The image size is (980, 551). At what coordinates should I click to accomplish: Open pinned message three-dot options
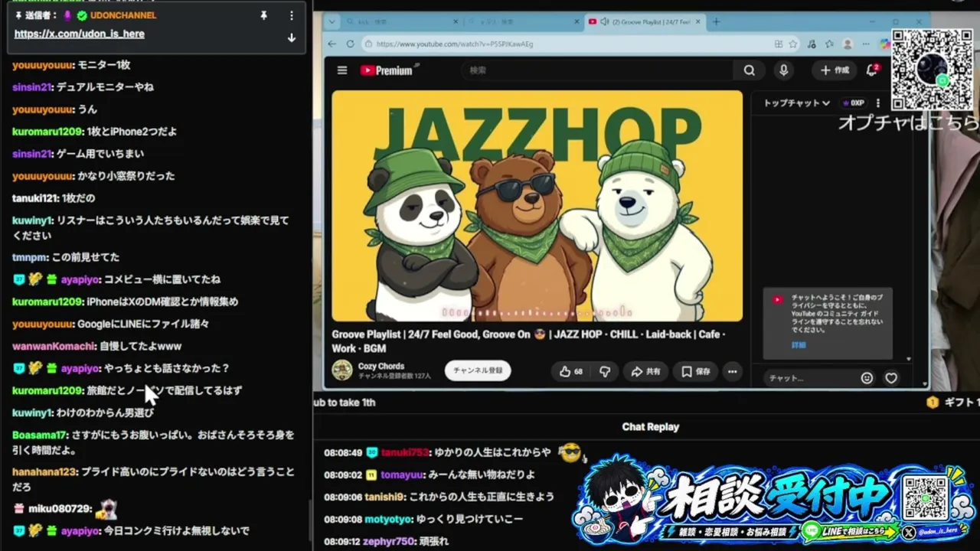[291, 15]
